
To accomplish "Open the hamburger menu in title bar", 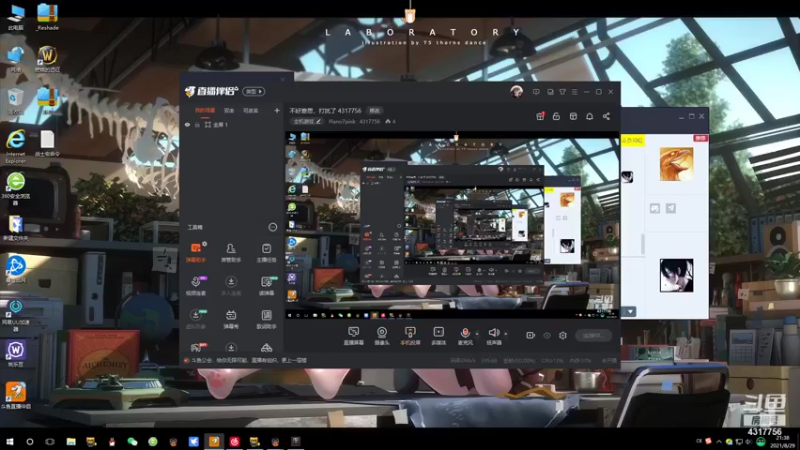I will [x=574, y=92].
